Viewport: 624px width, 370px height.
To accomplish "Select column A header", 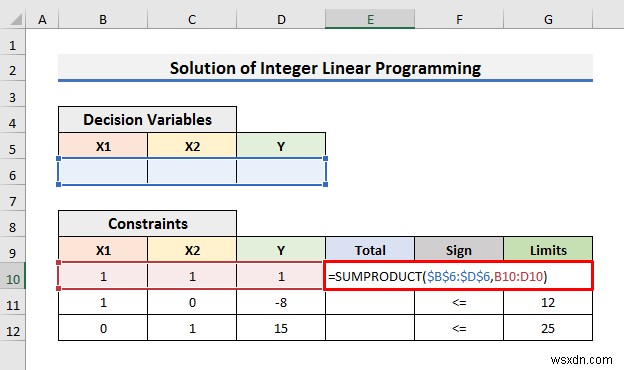I will pos(42,19).
